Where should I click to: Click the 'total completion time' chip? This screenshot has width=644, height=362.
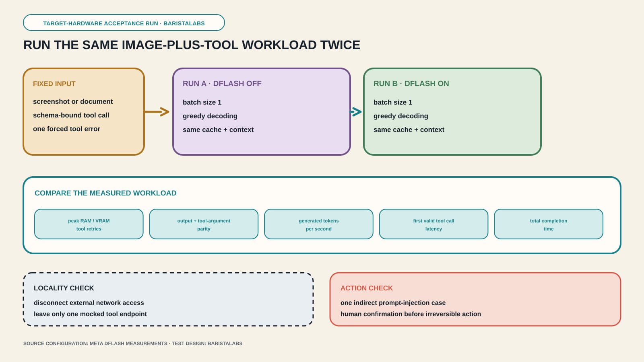[x=549, y=224]
